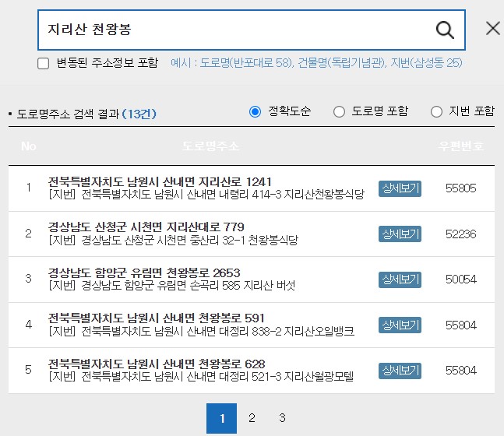The width and height of the screenshot is (504, 436).
Task: Select address 경상남도 함양군 유림면 천왕봉로 2653
Action: (x=144, y=272)
